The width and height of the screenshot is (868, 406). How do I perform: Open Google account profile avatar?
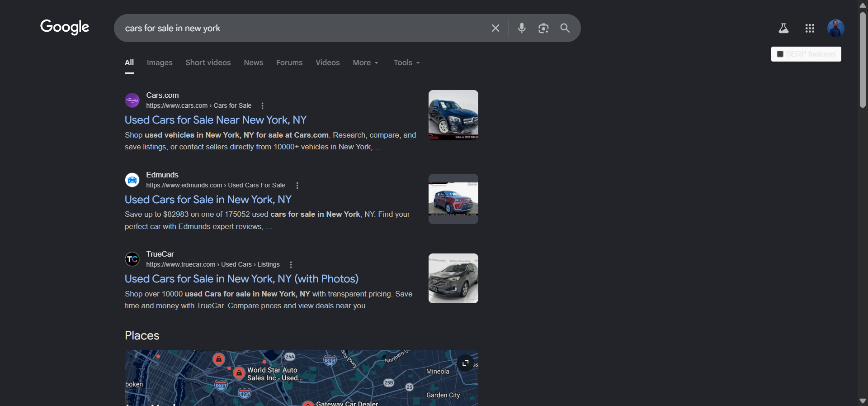[836, 28]
